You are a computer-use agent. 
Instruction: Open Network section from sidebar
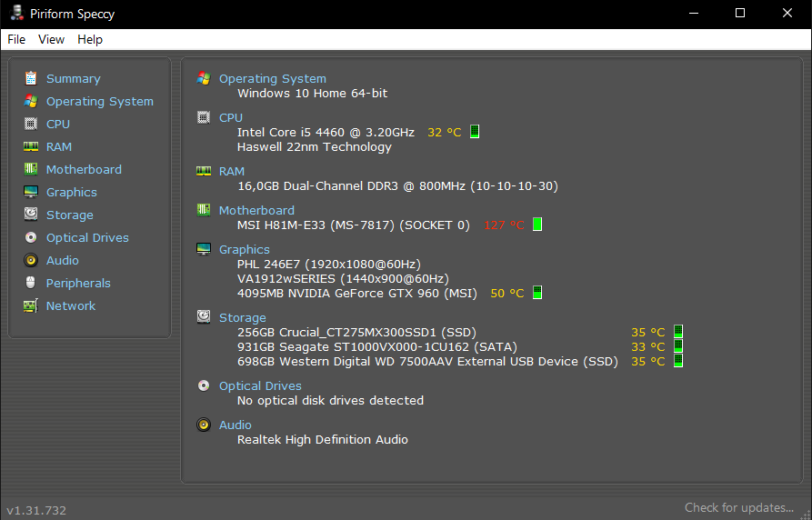pyautogui.click(x=71, y=306)
